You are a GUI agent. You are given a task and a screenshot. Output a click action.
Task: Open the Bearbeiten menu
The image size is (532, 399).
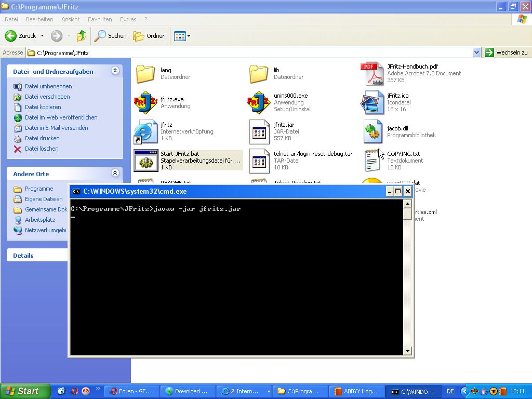pyautogui.click(x=39, y=19)
